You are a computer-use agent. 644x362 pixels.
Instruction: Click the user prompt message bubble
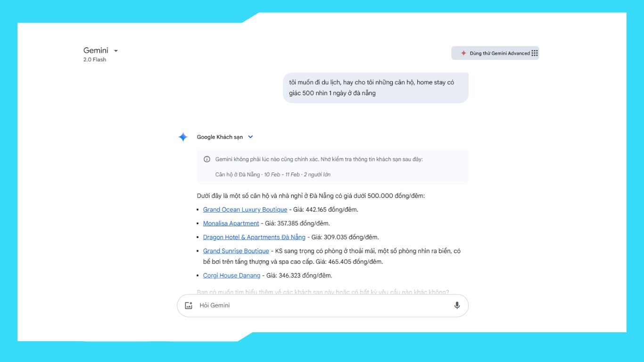pyautogui.click(x=376, y=88)
